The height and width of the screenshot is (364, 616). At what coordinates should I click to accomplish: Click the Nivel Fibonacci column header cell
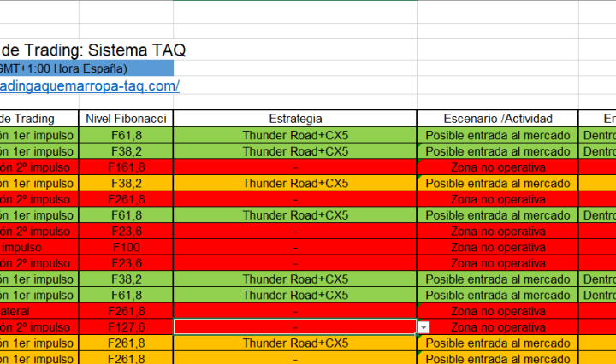coord(127,119)
